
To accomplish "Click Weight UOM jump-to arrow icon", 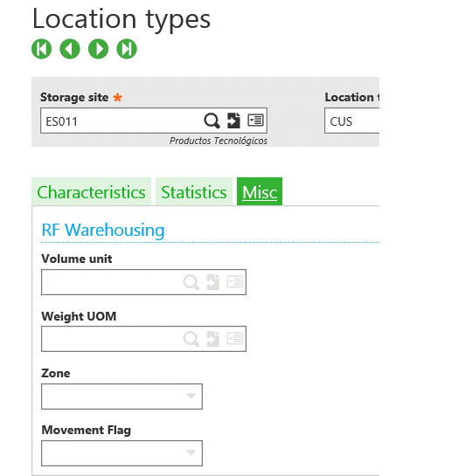I will 213,339.
